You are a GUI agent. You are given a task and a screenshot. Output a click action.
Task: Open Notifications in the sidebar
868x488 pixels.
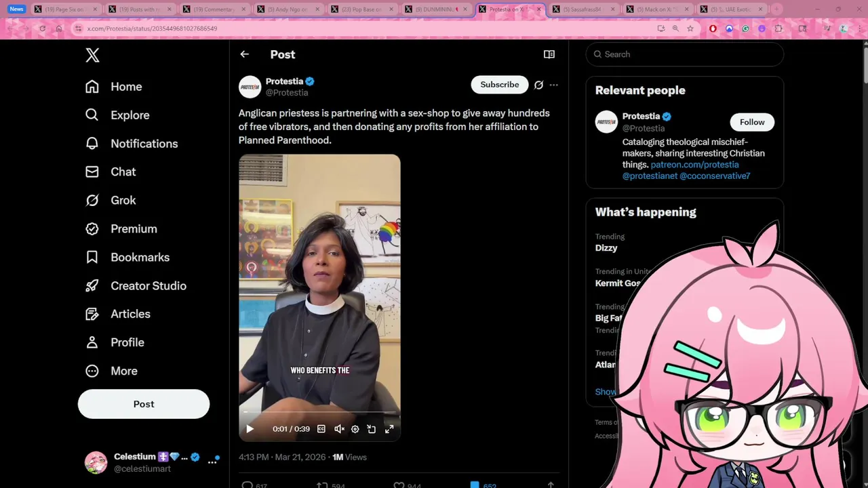click(132, 144)
